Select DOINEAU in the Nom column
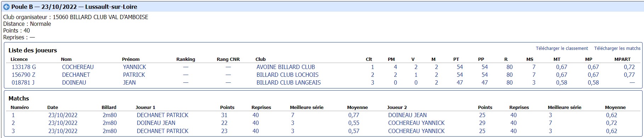The height and width of the screenshot is (138, 644). click(x=74, y=82)
